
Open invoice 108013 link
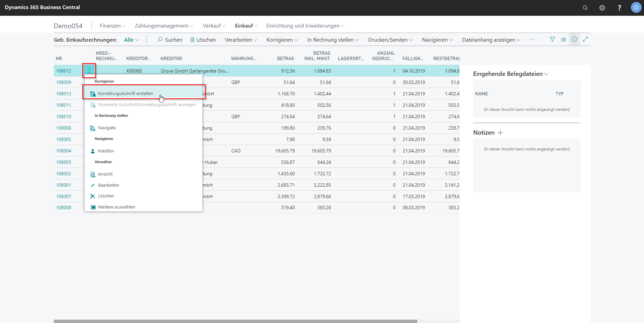coord(63,94)
